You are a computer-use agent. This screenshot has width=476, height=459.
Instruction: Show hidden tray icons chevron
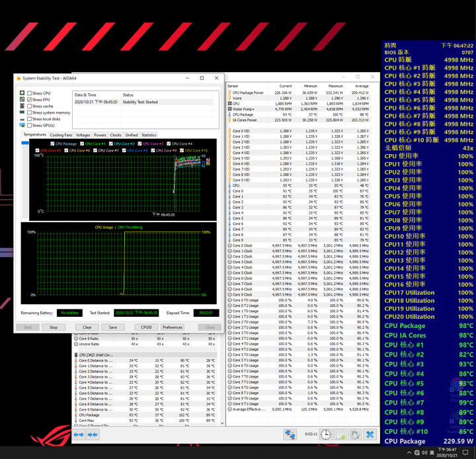[x=409, y=453]
